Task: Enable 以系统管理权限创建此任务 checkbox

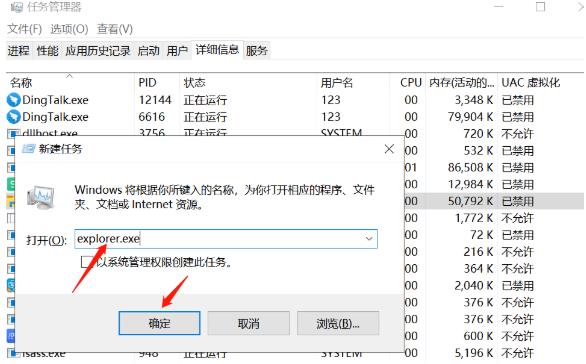Action: coord(87,262)
